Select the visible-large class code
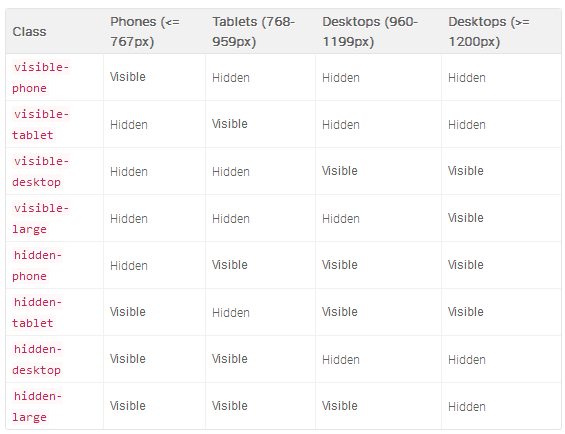Screen dimensions: 565x434 [x=41, y=219]
